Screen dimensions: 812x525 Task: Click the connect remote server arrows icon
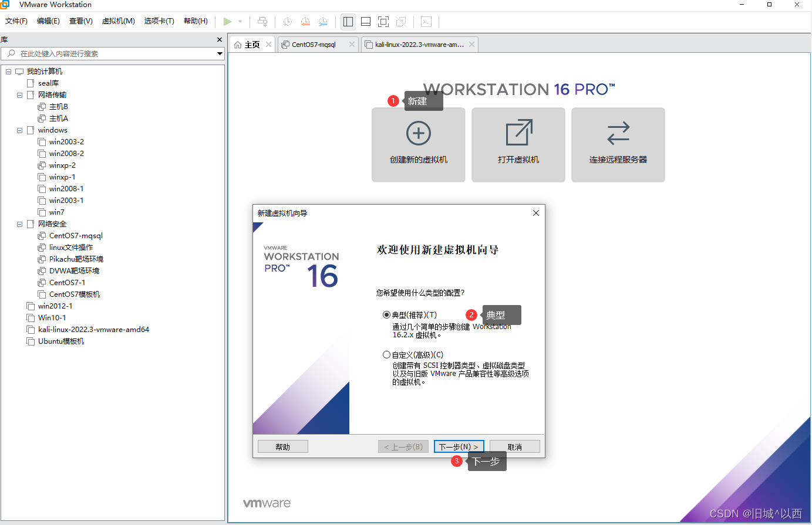[x=618, y=133]
